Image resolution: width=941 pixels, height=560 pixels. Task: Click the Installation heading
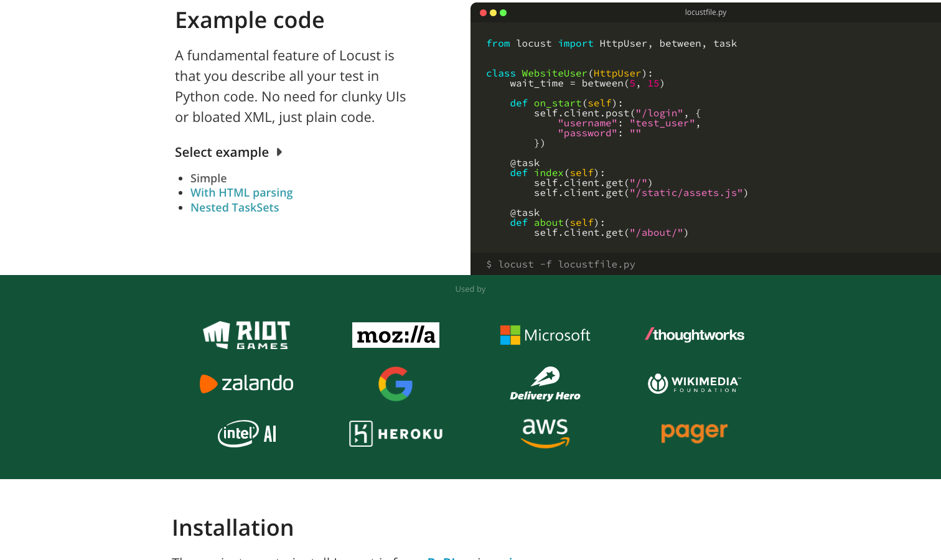(x=233, y=528)
